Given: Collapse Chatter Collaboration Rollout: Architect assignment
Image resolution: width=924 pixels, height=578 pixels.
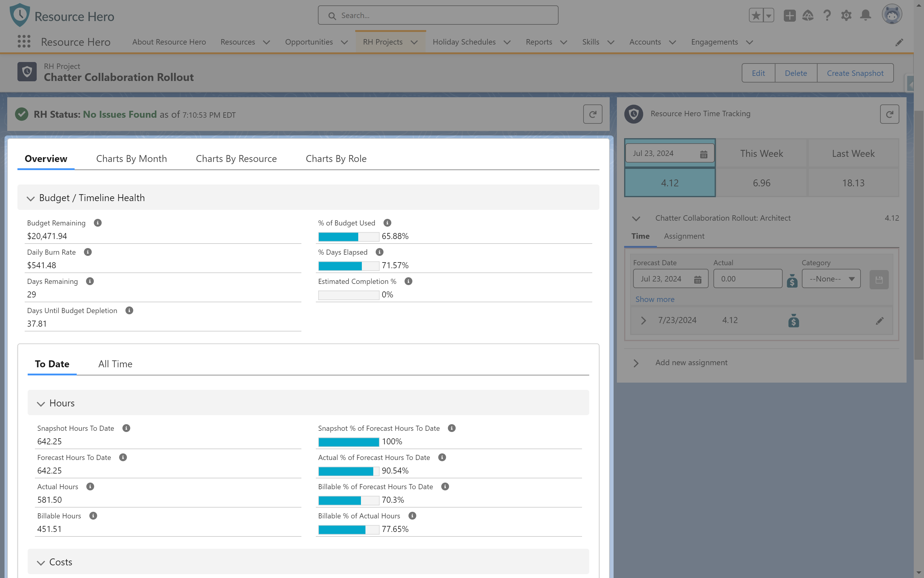Looking at the screenshot, I should coord(636,218).
